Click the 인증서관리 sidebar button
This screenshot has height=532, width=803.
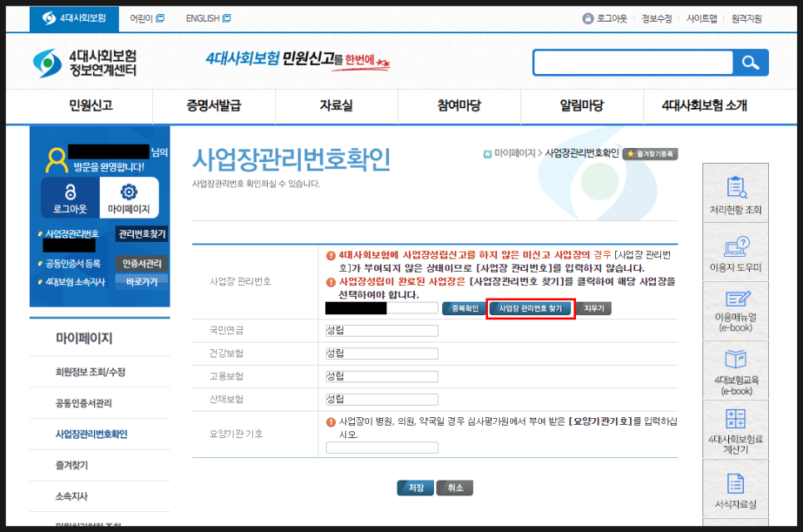tap(142, 264)
